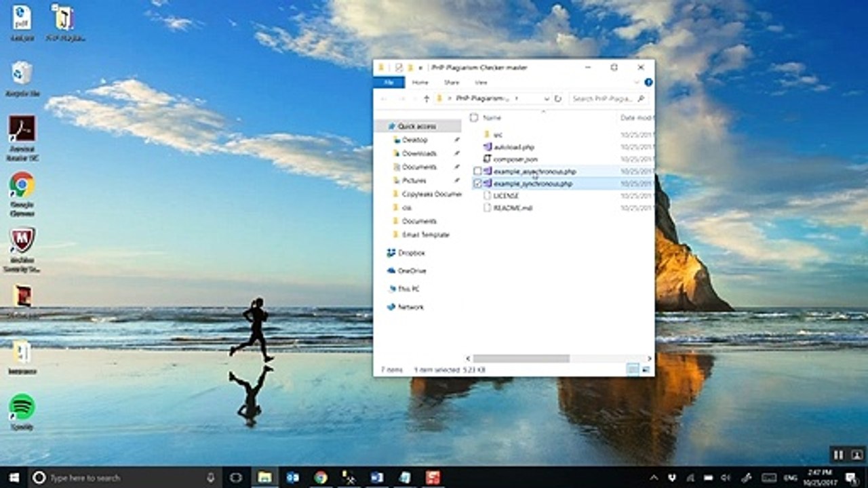The height and width of the screenshot is (488, 868).
Task: Select Pictures under Quick access
Action: point(414,180)
